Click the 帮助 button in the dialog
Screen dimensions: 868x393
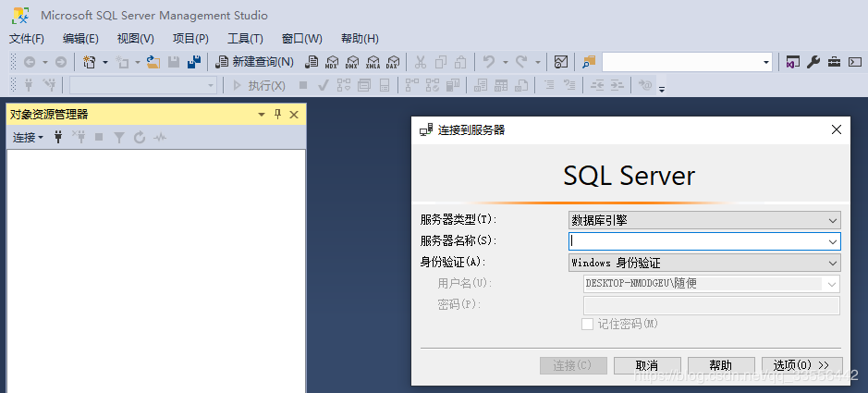coord(721,365)
